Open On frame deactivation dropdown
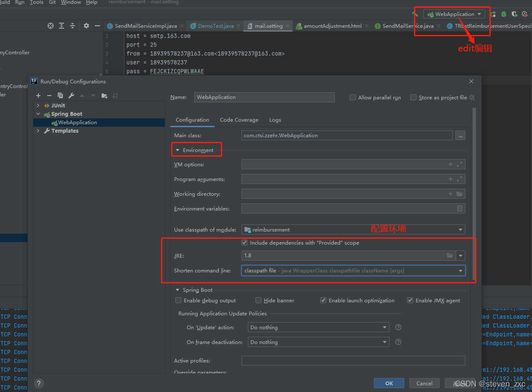Image resolution: width=532 pixels, height=392 pixels. click(318, 342)
